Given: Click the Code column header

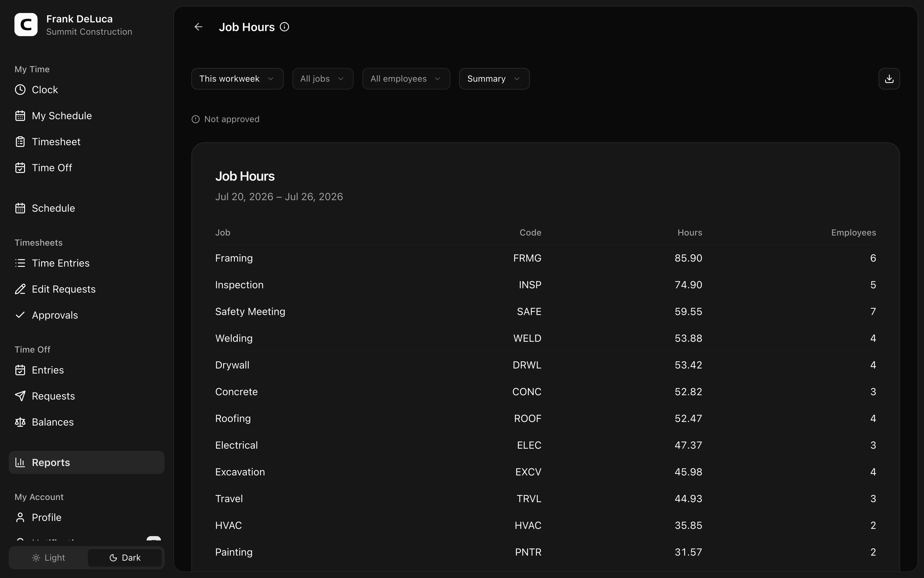Looking at the screenshot, I should click(530, 233).
